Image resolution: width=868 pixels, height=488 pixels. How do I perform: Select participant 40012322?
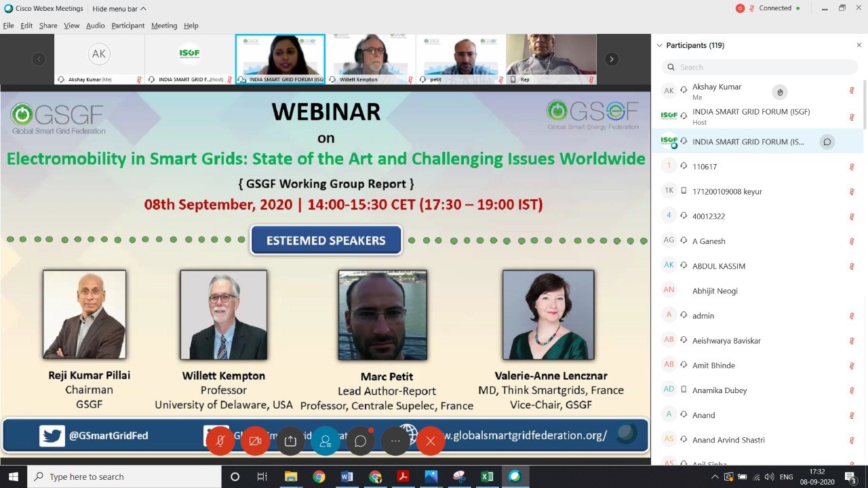coord(757,216)
